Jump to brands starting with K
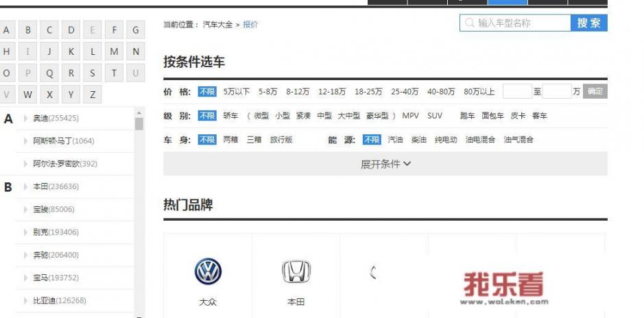 [x=71, y=51]
